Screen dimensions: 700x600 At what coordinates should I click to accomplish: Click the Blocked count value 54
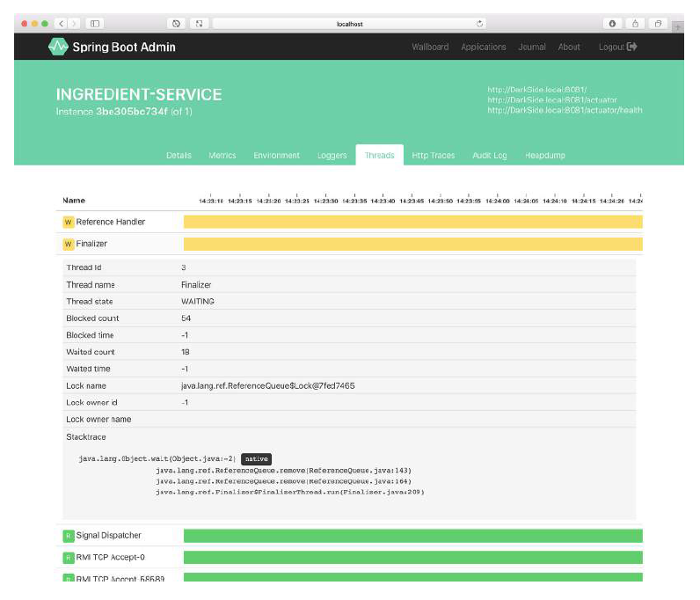click(186, 318)
